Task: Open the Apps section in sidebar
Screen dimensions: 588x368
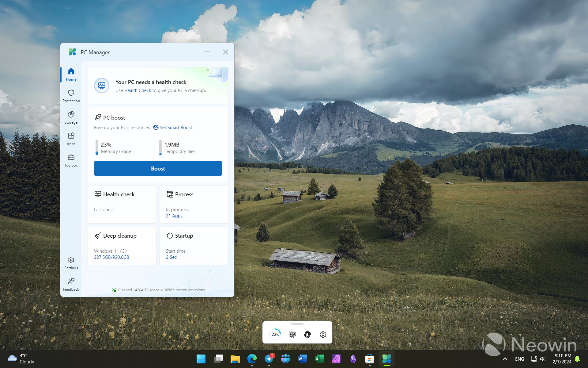Action: [71, 139]
